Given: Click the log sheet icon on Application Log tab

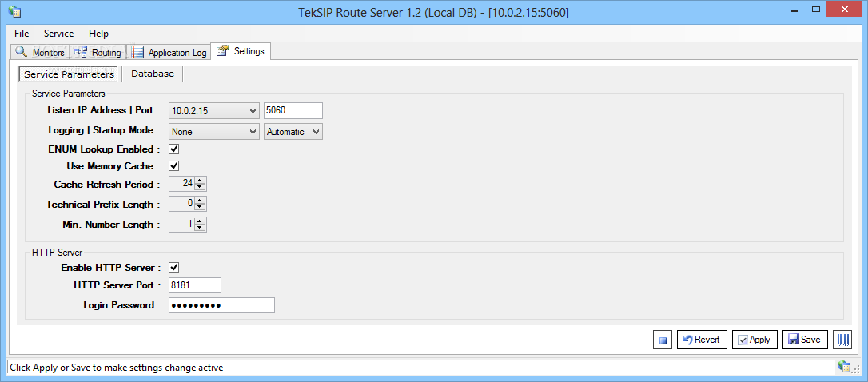Looking at the screenshot, I should pos(137,53).
